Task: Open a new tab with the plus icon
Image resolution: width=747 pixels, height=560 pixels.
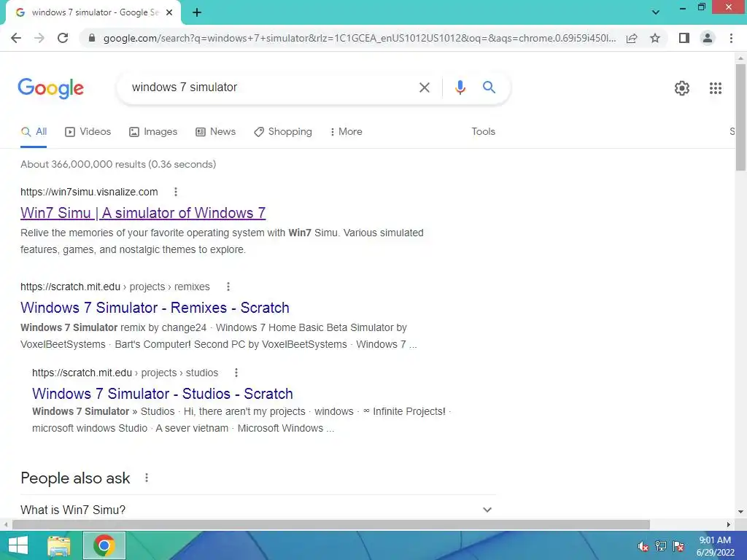Action: 197,13
